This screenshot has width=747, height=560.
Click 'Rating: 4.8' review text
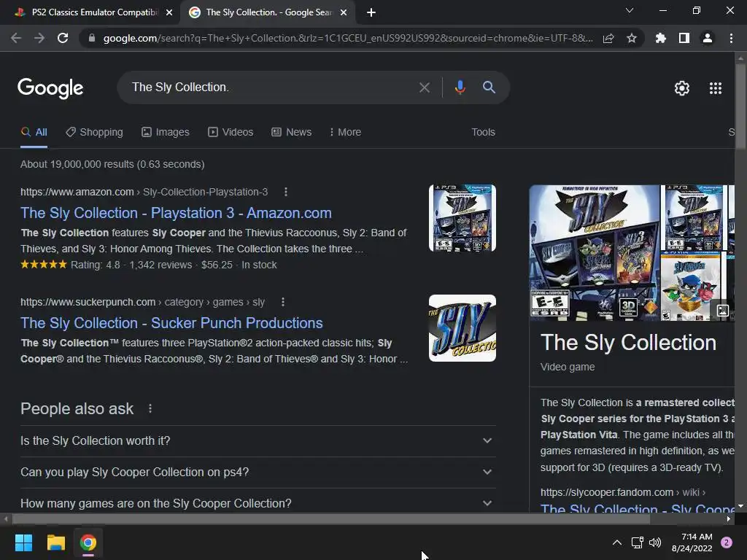click(x=96, y=265)
